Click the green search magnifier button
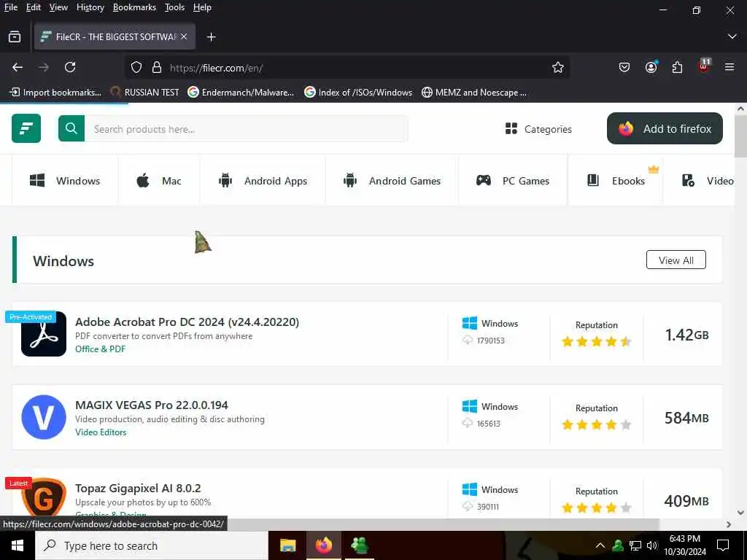This screenshot has width=747, height=560. (x=71, y=128)
